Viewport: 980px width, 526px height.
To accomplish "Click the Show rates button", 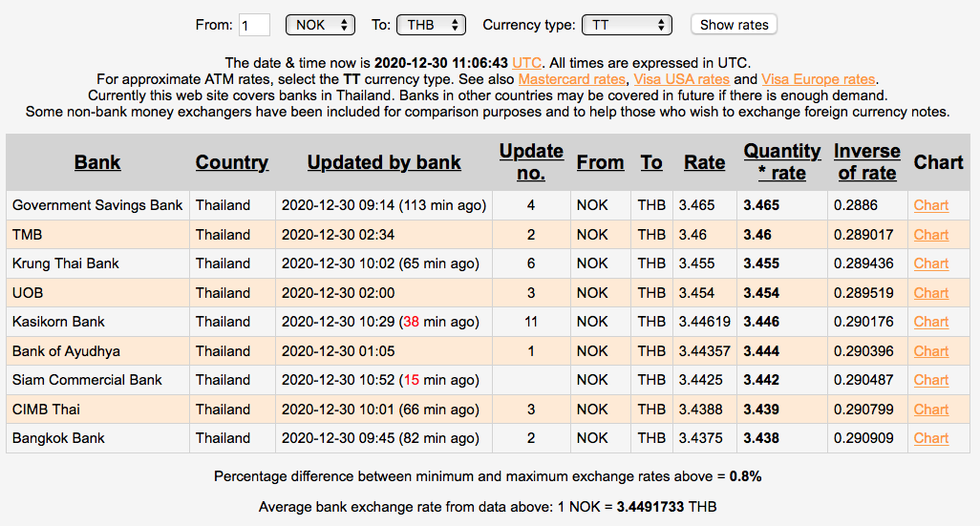I will [734, 25].
